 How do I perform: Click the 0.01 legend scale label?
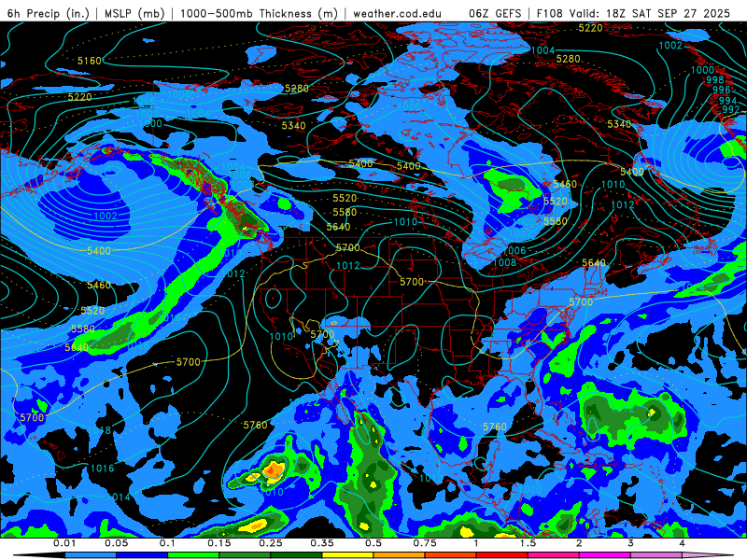[64, 543]
